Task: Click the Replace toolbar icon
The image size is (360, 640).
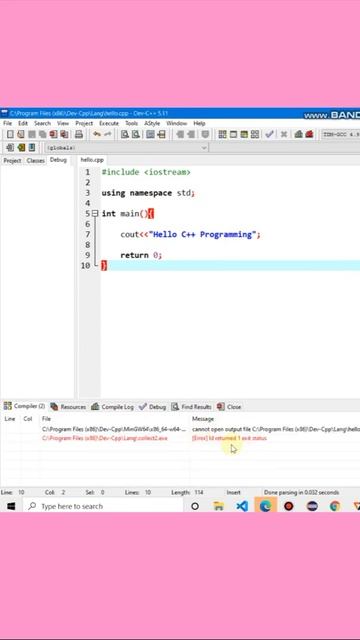Action: pyautogui.click(x=136, y=134)
